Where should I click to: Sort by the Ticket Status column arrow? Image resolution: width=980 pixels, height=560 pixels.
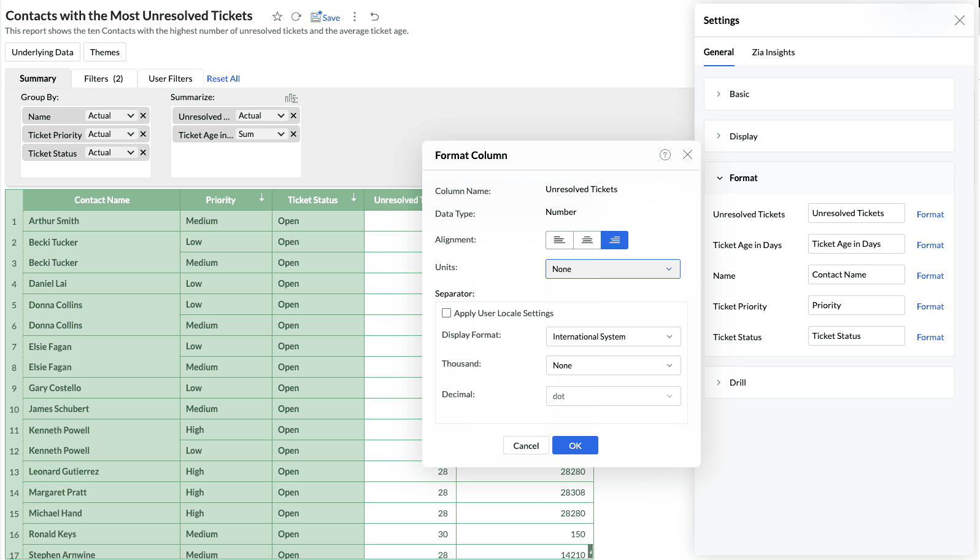pos(353,198)
